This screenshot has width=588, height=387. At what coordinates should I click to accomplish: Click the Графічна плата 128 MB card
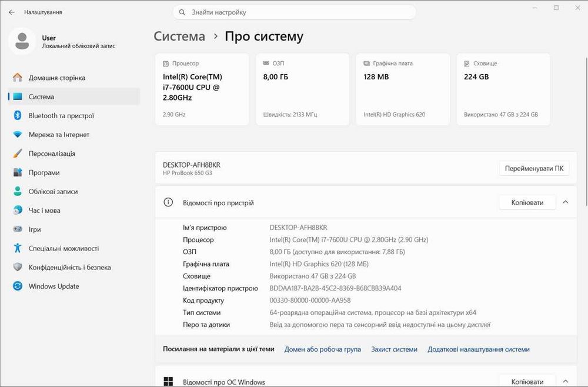403,89
